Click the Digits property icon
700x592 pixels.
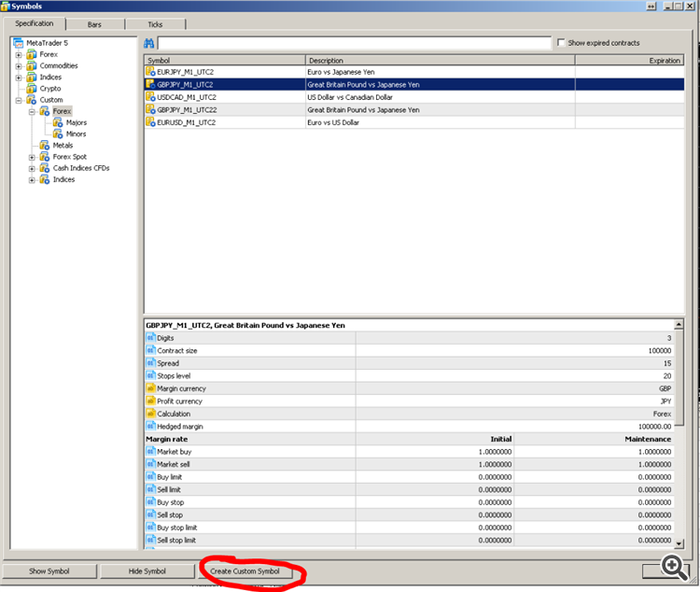tap(151, 338)
